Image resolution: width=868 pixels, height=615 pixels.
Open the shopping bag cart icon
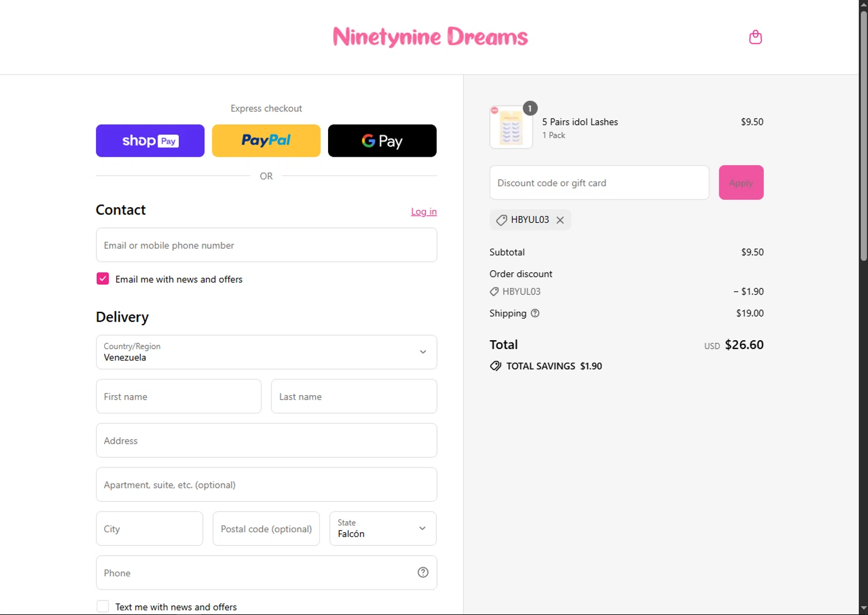tap(755, 37)
